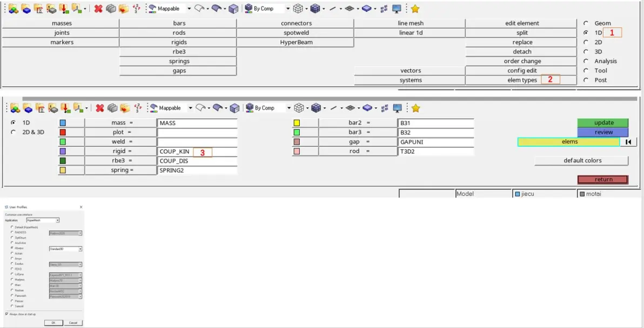Viewport: 644px width, 328px height.
Task: Click the green update button
Action: [x=603, y=122]
